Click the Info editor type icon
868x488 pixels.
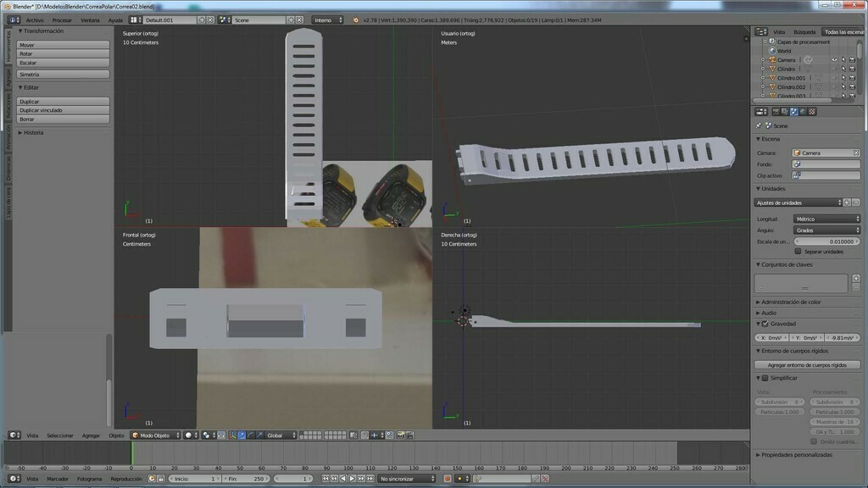pos(14,20)
